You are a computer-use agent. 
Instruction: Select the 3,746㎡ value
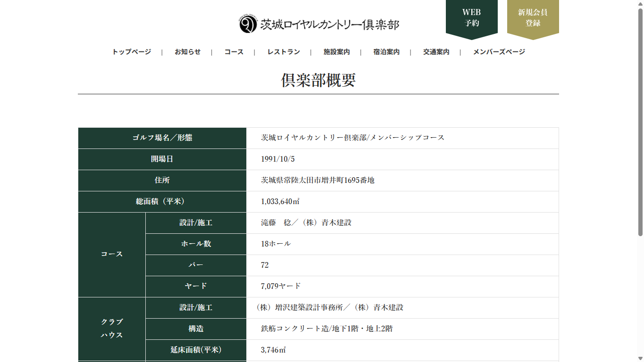[273, 350]
